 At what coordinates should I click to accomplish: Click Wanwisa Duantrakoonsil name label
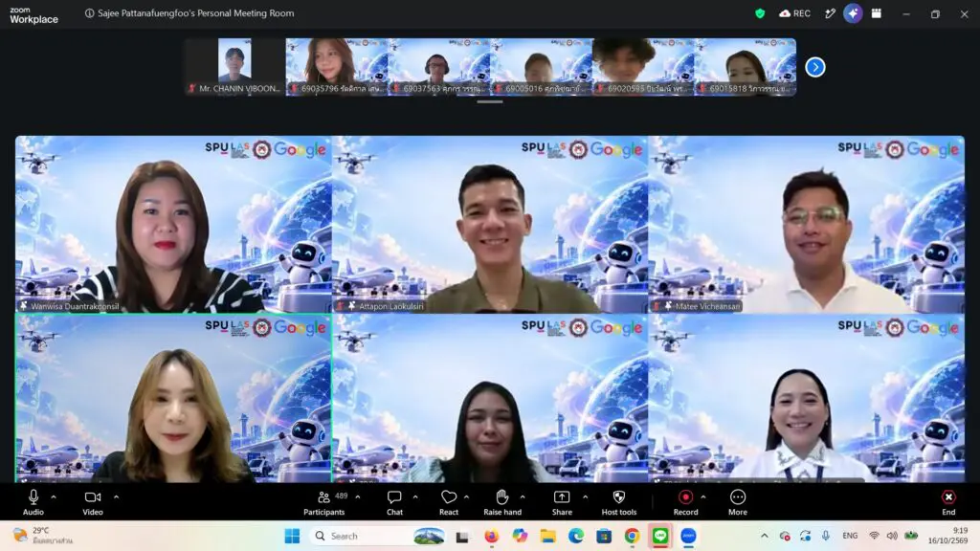[75, 306]
